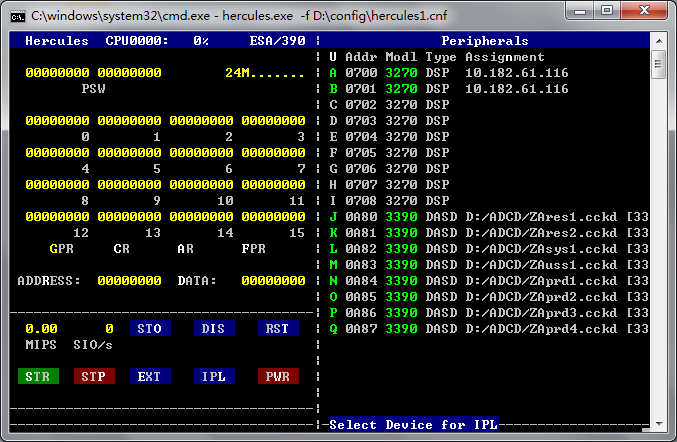
Task: Click the IPL button
Action: tap(214, 376)
